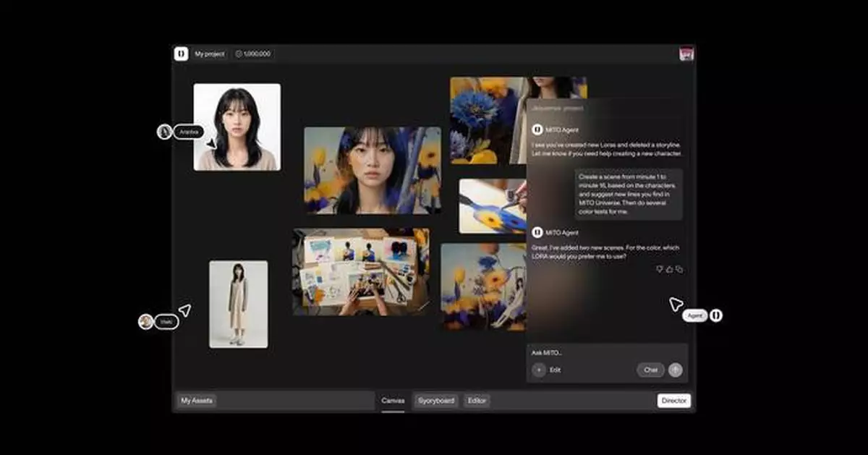868x455 pixels.
Task: Open the Editor tab
Action: (478, 400)
